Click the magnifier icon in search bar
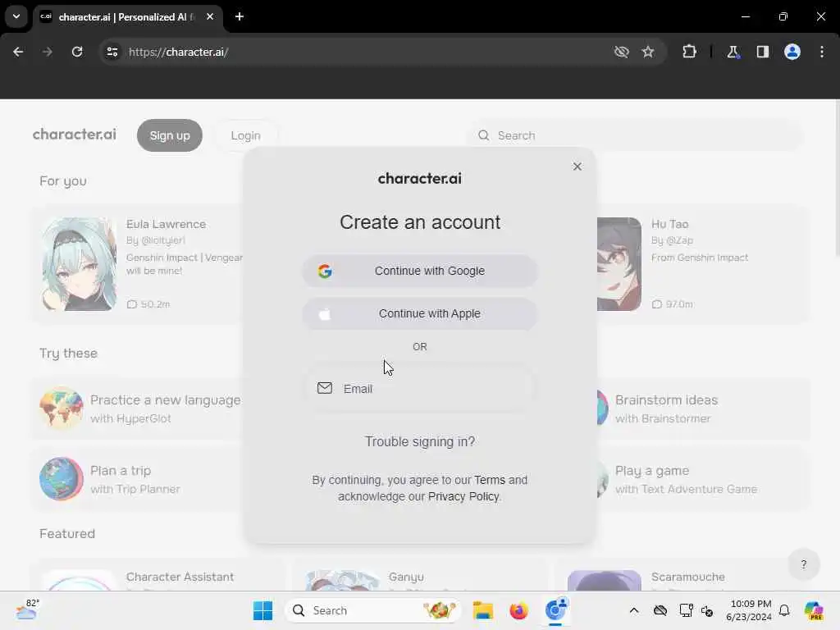840x630 pixels. click(x=484, y=135)
